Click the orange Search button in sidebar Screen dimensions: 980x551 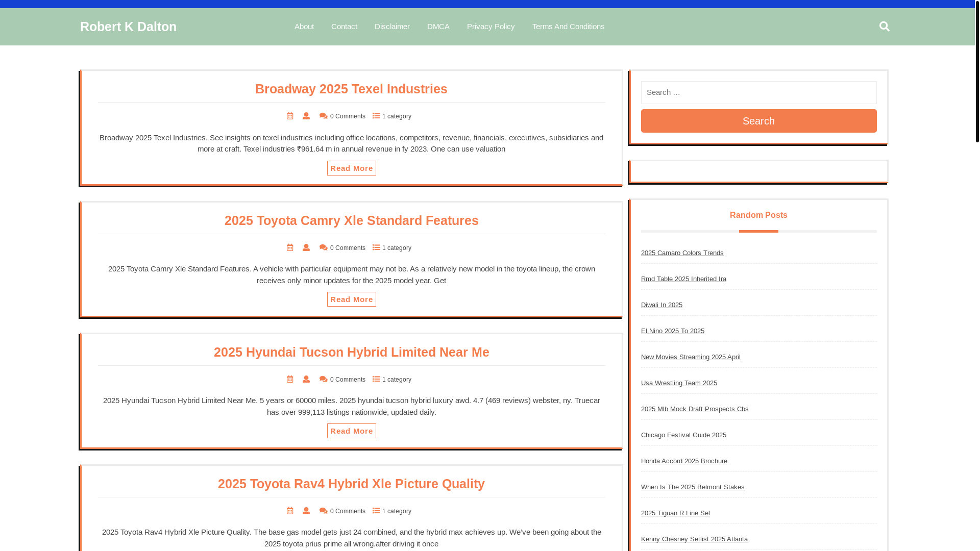click(758, 121)
